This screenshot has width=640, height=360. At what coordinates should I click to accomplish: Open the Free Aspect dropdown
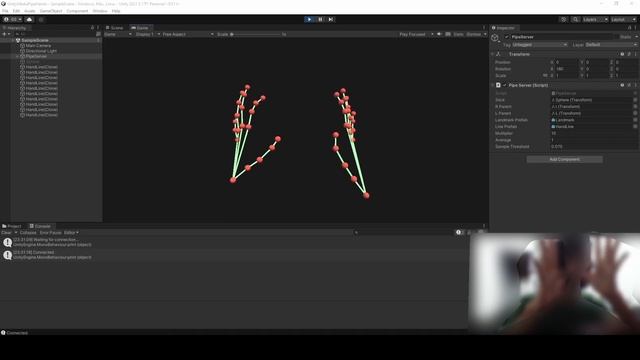188,34
